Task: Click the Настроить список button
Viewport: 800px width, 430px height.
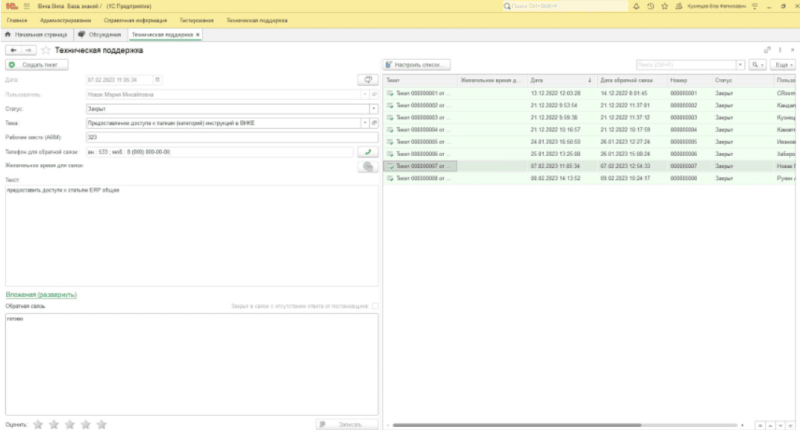Action: 418,64
